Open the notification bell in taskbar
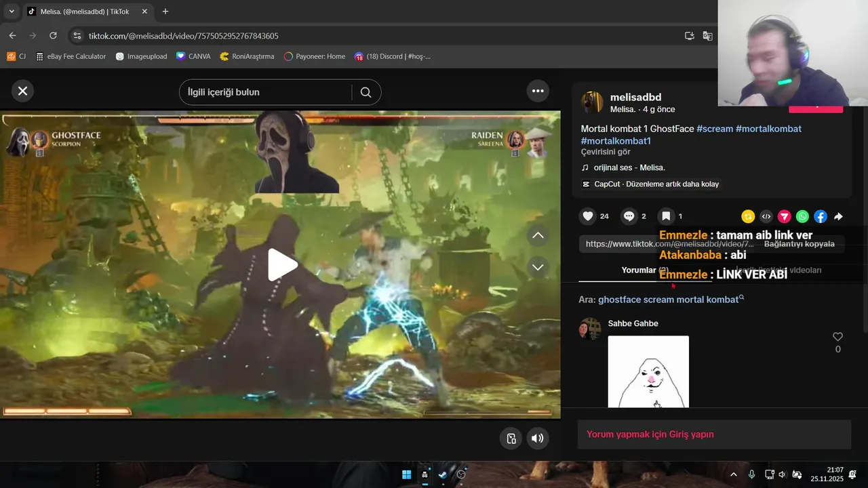868x488 pixels. pos(852,474)
